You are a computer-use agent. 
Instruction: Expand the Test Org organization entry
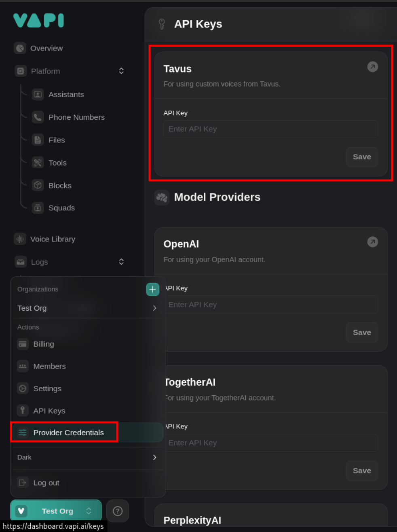[154, 308]
